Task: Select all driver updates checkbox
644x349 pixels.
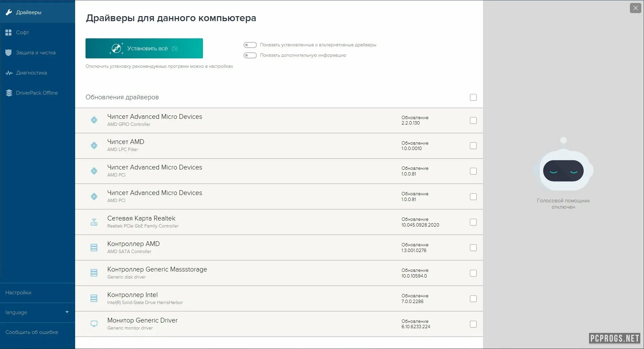Action: 474,98
